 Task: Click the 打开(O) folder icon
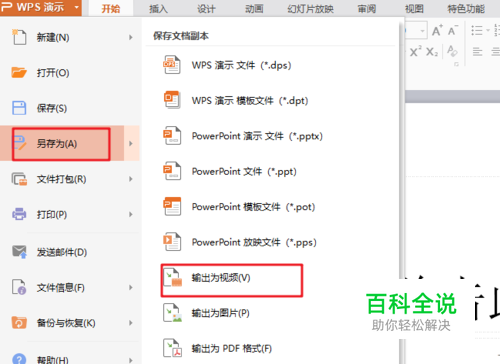point(19,72)
